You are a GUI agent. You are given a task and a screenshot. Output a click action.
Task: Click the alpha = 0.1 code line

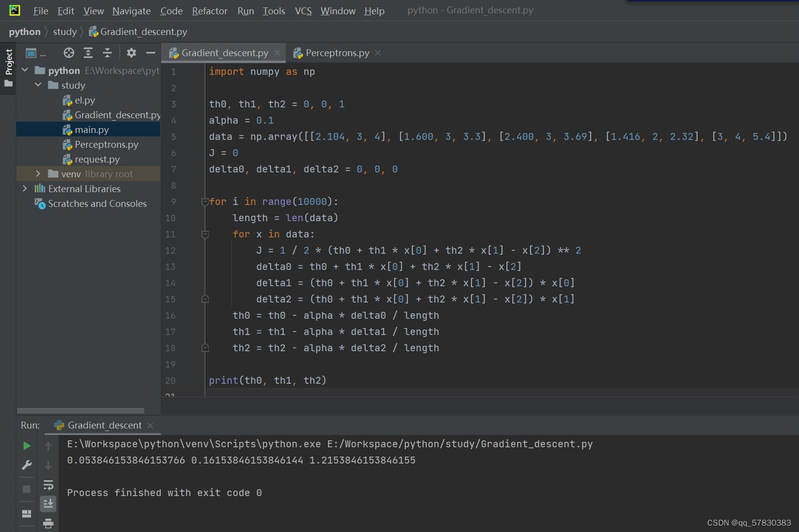point(241,121)
